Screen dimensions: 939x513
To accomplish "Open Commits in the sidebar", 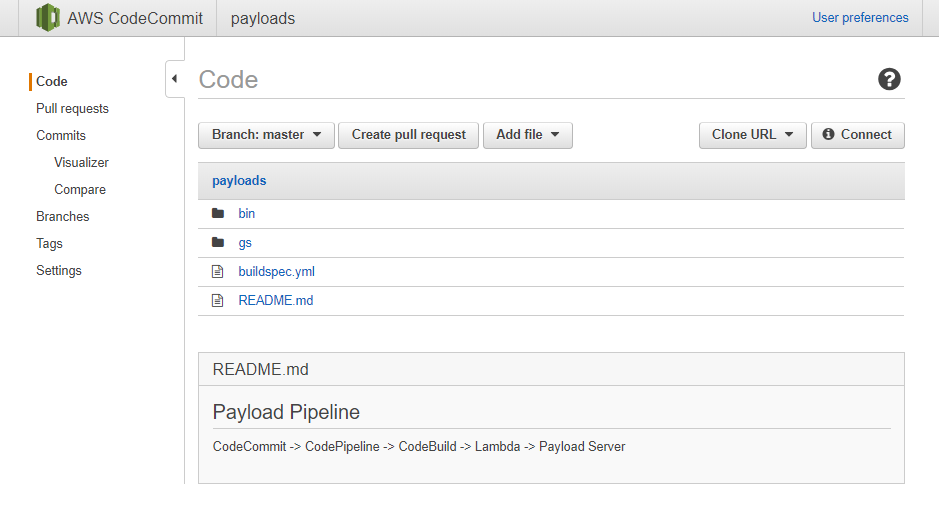I will [x=61, y=135].
